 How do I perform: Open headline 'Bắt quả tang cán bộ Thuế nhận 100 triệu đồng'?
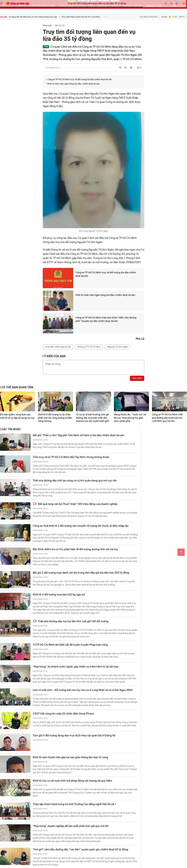pos(78,504)
